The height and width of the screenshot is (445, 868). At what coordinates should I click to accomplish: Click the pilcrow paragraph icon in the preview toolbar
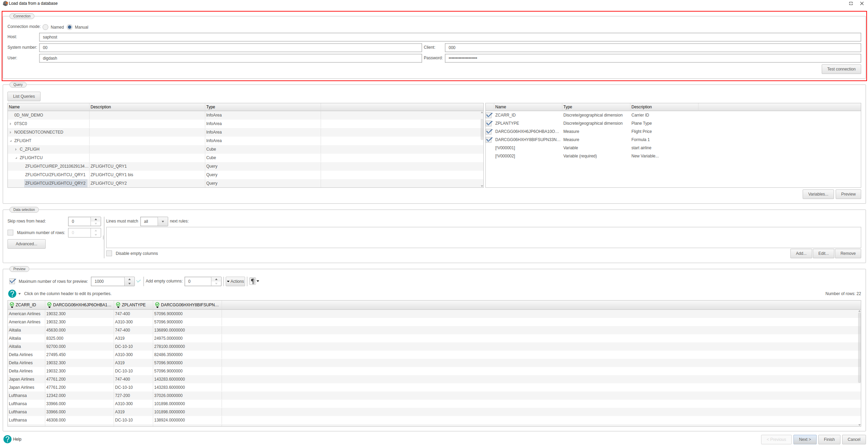253,281
